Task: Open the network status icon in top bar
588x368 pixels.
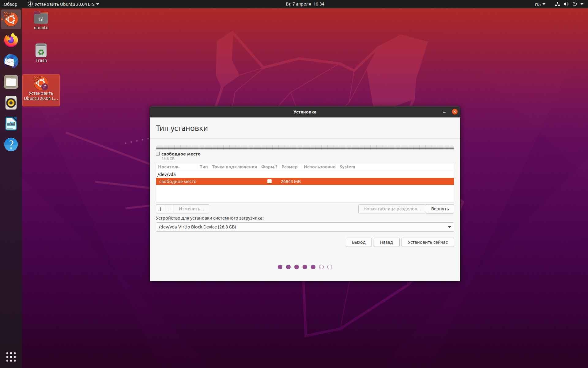Action: click(x=557, y=4)
